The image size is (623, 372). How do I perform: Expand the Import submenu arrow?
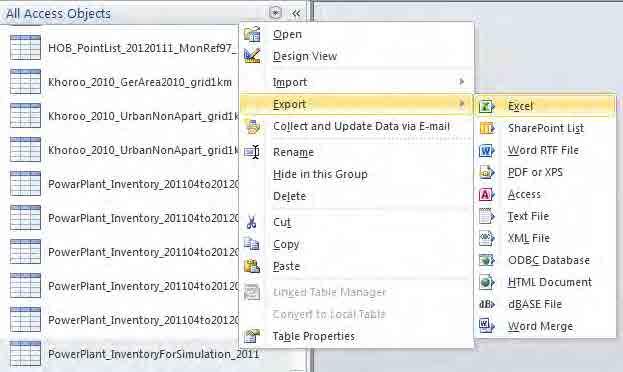point(461,81)
